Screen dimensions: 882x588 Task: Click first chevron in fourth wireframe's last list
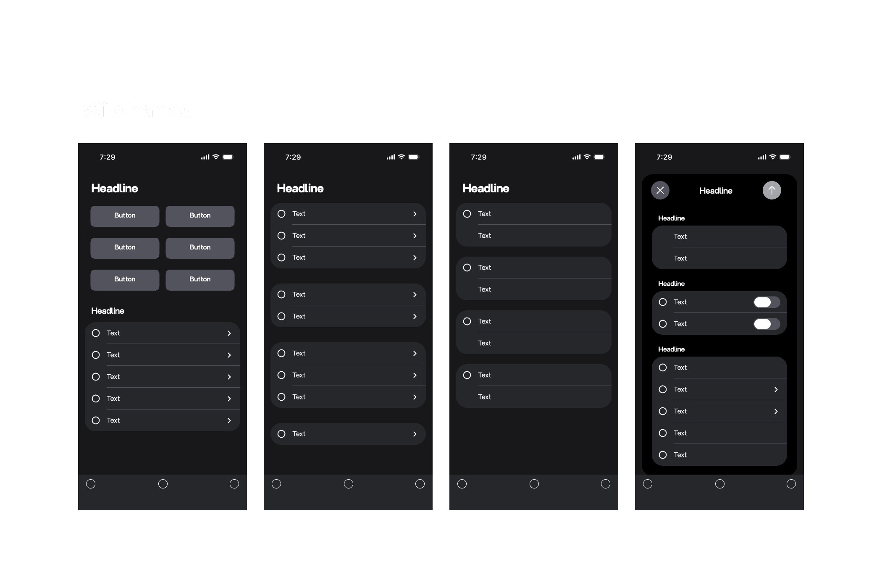click(776, 389)
